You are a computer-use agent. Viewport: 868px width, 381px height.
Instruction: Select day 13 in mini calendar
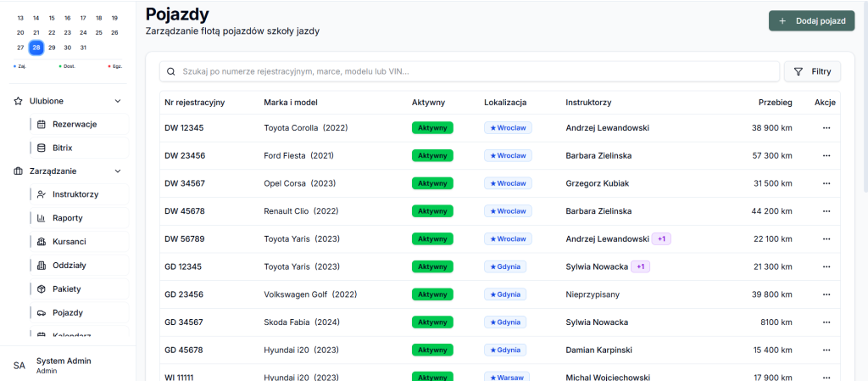(20, 18)
